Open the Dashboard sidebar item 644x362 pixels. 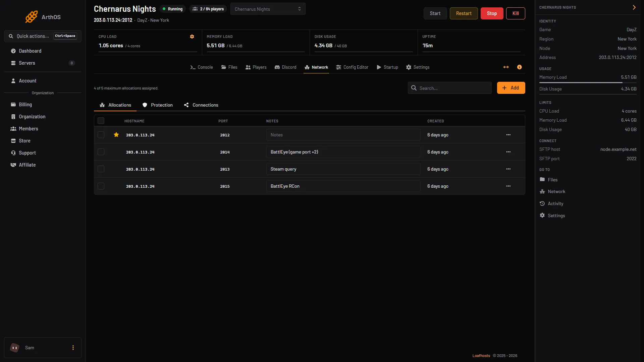pos(43,51)
